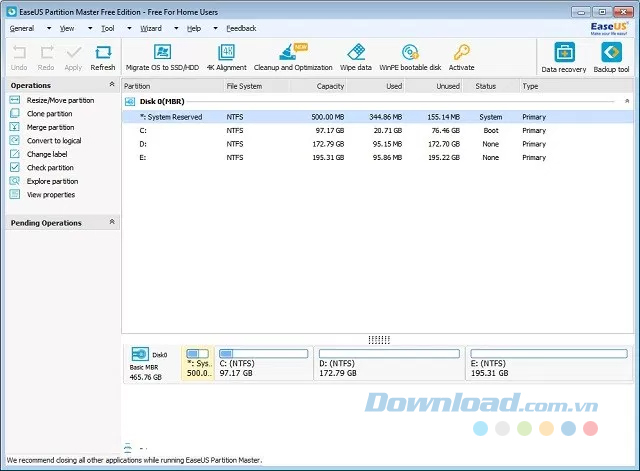Image resolution: width=640 pixels, height=471 pixels.
Task: Click the Check partition icon
Action: 15,167
